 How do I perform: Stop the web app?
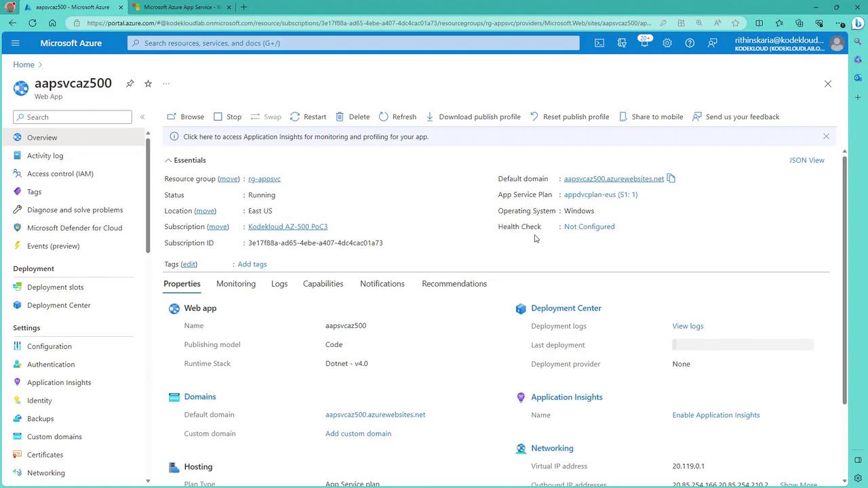[x=227, y=117]
